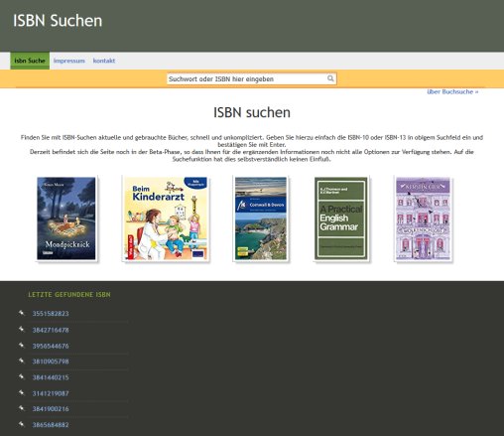504x436 pixels.
Task: Click the pin icon beside ISBN 3956544676
Action: point(22,346)
